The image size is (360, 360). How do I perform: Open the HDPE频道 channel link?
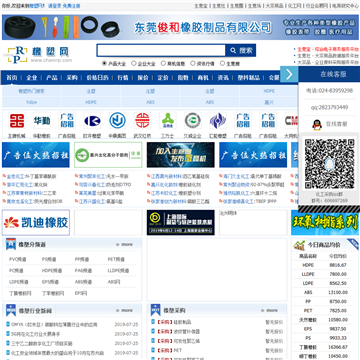(52, 271)
